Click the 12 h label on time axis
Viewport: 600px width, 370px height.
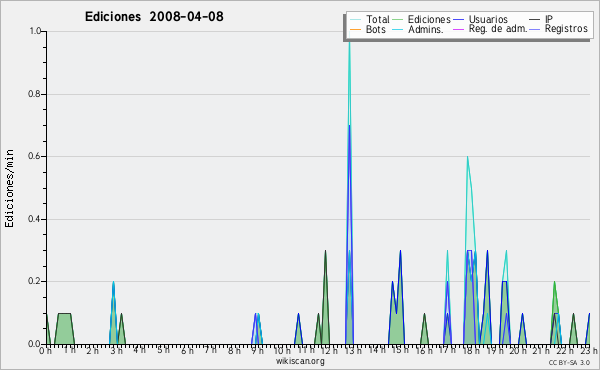pos(329,350)
